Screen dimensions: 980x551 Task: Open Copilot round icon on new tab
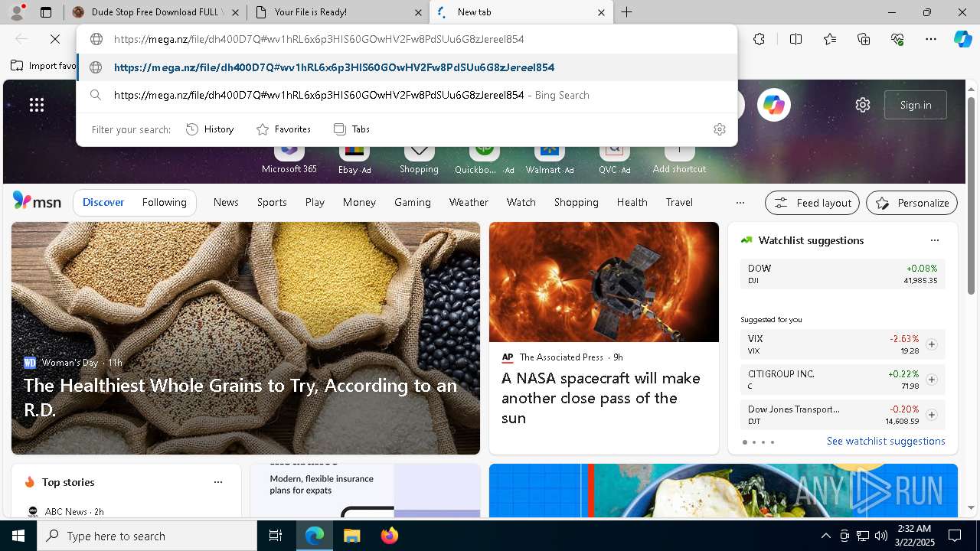coord(774,105)
